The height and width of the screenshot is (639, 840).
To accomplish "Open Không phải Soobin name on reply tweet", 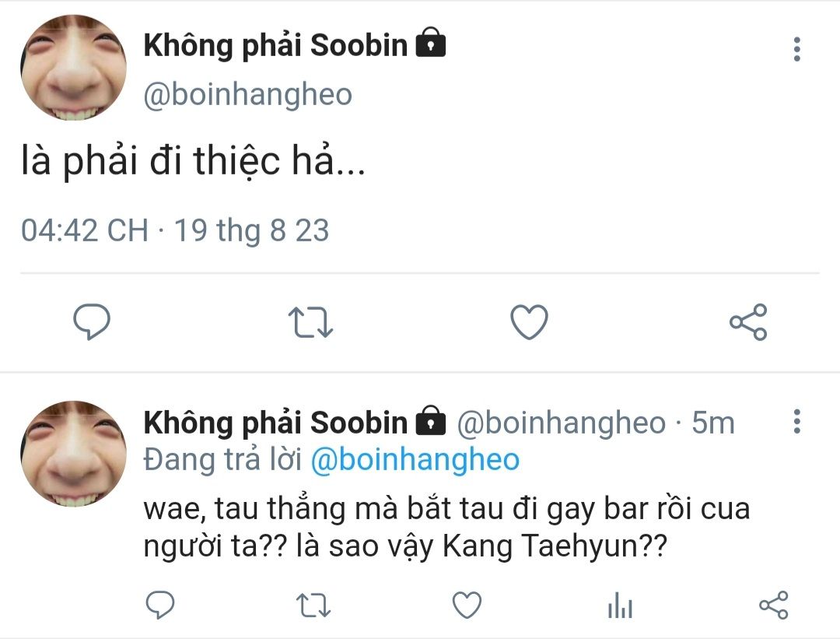I will coord(275,423).
